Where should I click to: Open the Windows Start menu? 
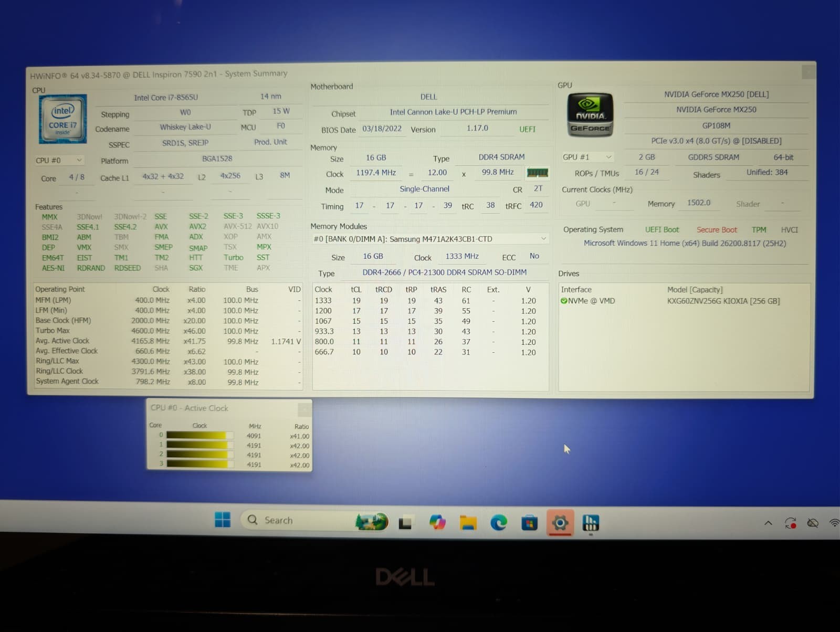tap(223, 520)
